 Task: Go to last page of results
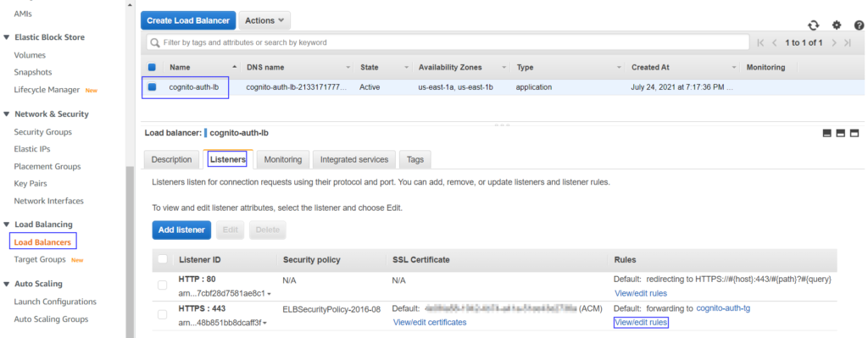pos(848,42)
